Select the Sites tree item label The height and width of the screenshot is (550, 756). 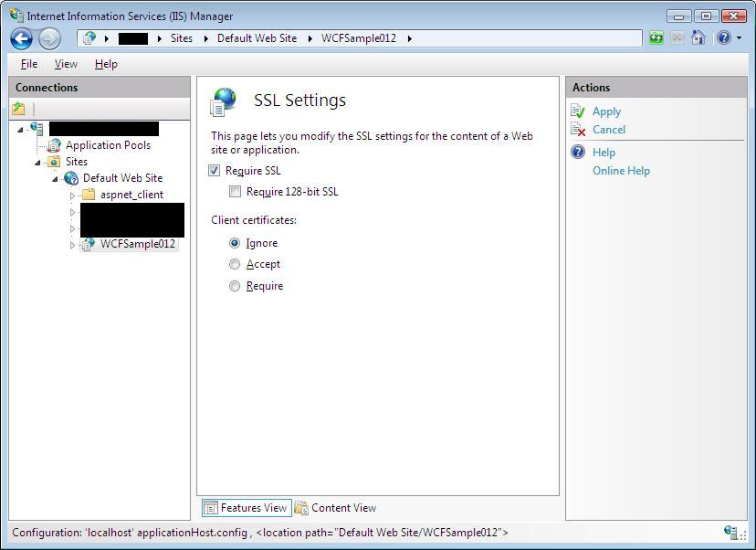(x=77, y=161)
